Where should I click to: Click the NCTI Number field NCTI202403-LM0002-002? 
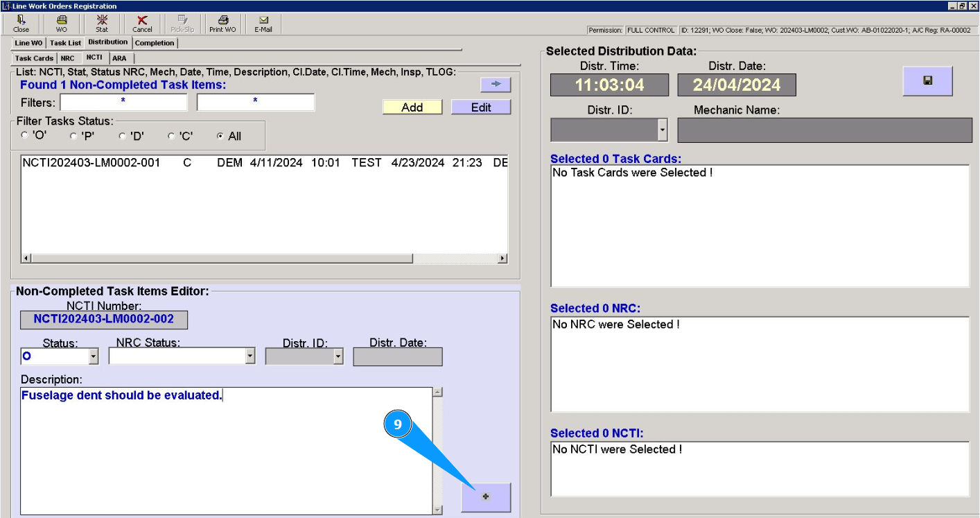(104, 320)
